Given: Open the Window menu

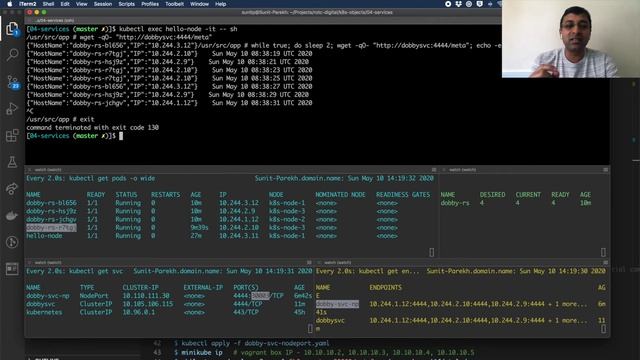Looking at the screenshot, I should tap(199, 4).
